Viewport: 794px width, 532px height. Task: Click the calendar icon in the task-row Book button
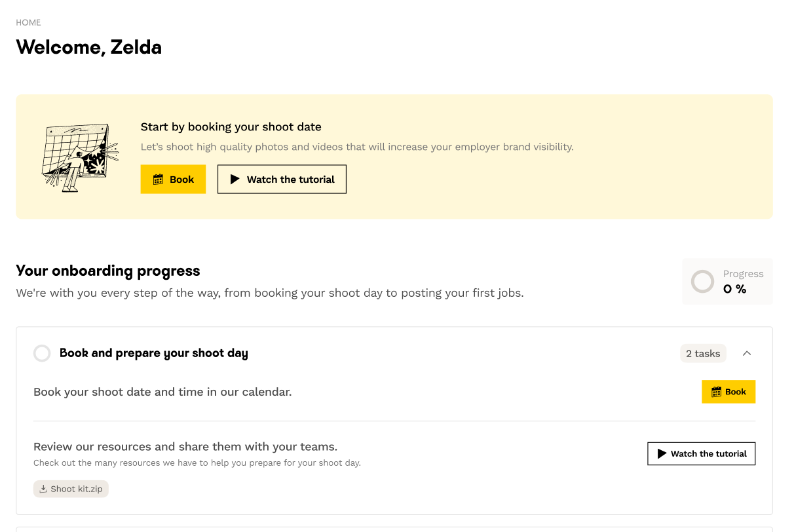tap(716, 392)
